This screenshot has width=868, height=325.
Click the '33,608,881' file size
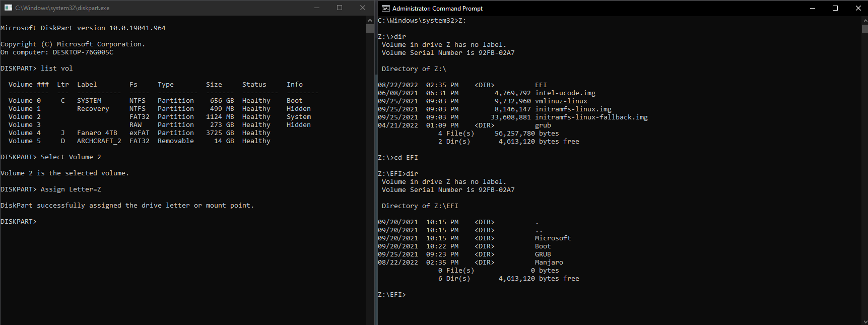click(x=511, y=117)
